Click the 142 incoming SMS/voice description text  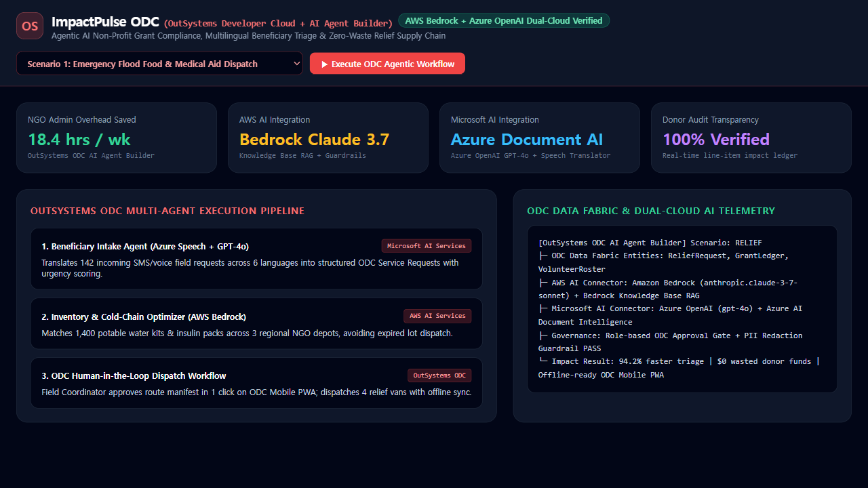(250, 268)
